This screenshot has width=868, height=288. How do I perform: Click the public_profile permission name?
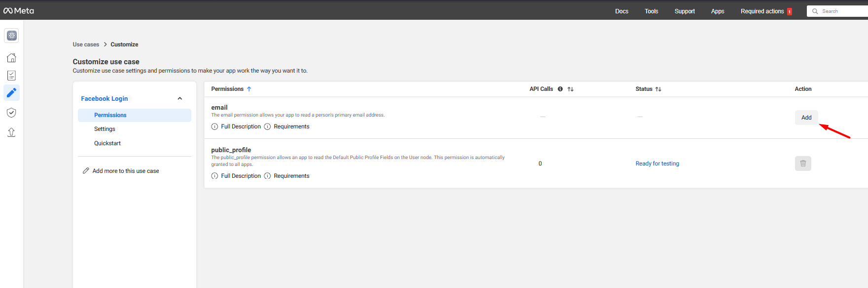click(231, 150)
